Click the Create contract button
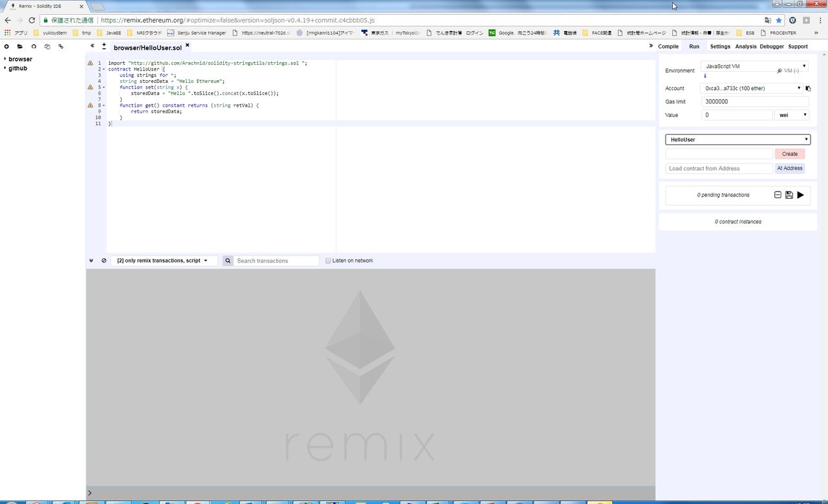 pyautogui.click(x=790, y=154)
